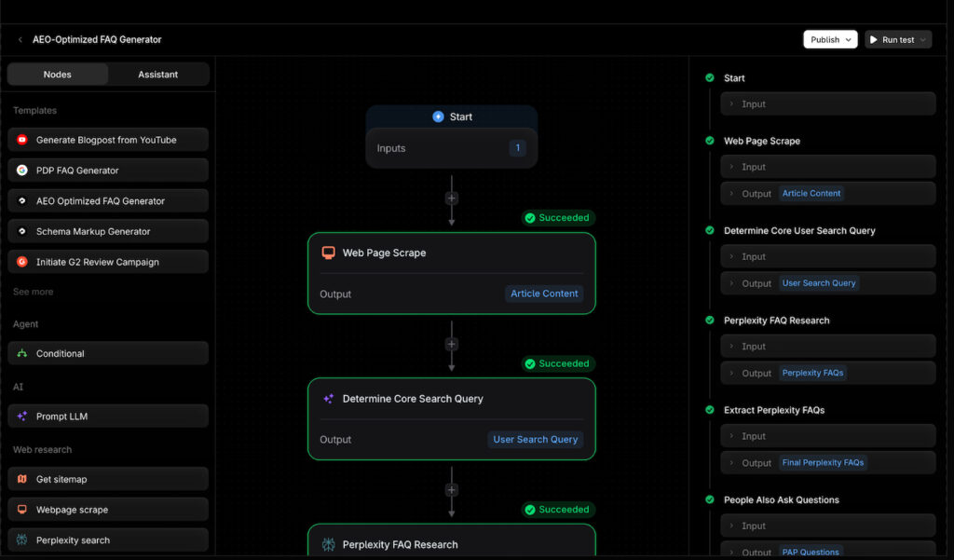Click Succeeded badge above Web Page Scrape node
This screenshot has height=560, width=954.
[x=558, y=218]
